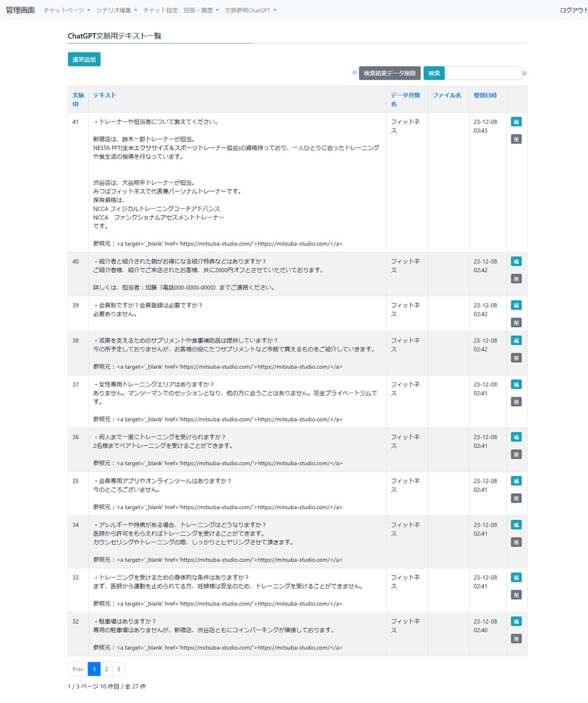This screenshot has width=588, height=703.
Task: Open the チャットページ dropdown menu
Action: pos(67,10)
